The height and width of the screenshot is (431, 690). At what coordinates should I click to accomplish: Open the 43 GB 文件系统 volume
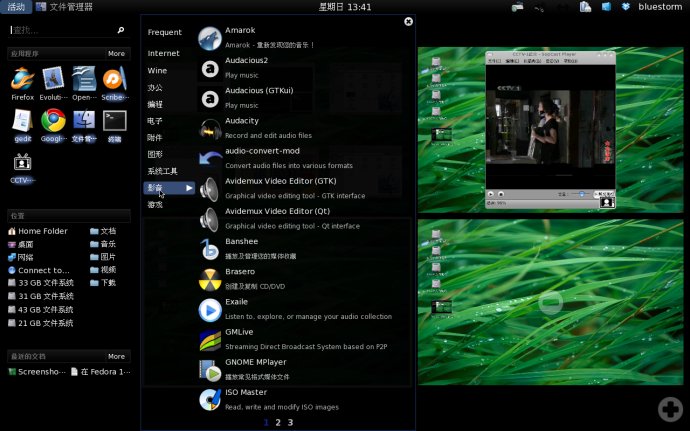coord(41,309)
